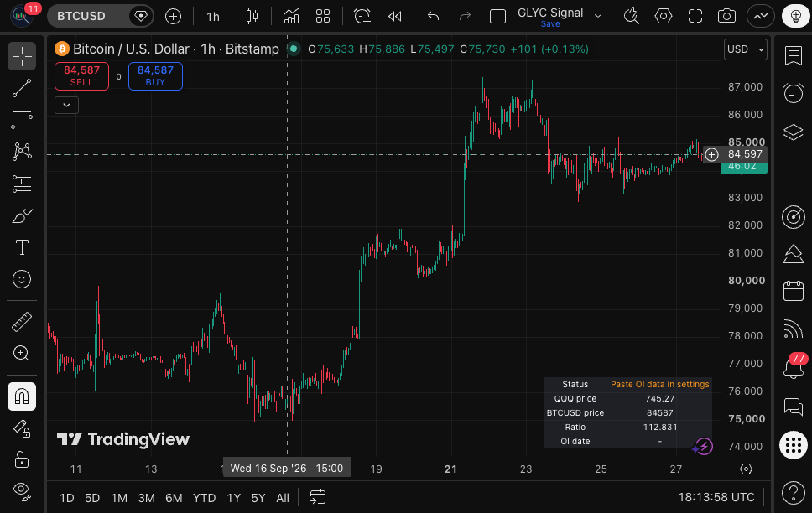
Task: Open the USD currency dropdown
Action: 745,49
